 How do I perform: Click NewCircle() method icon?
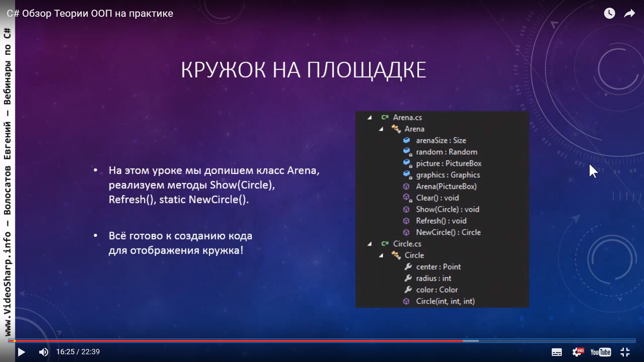point(406,232)
